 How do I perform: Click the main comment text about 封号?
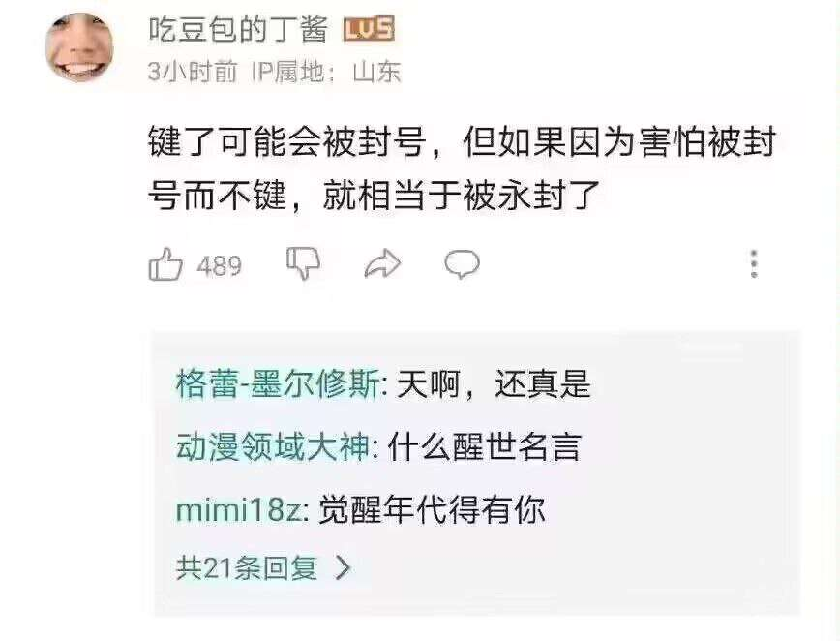tap(462, 168)
